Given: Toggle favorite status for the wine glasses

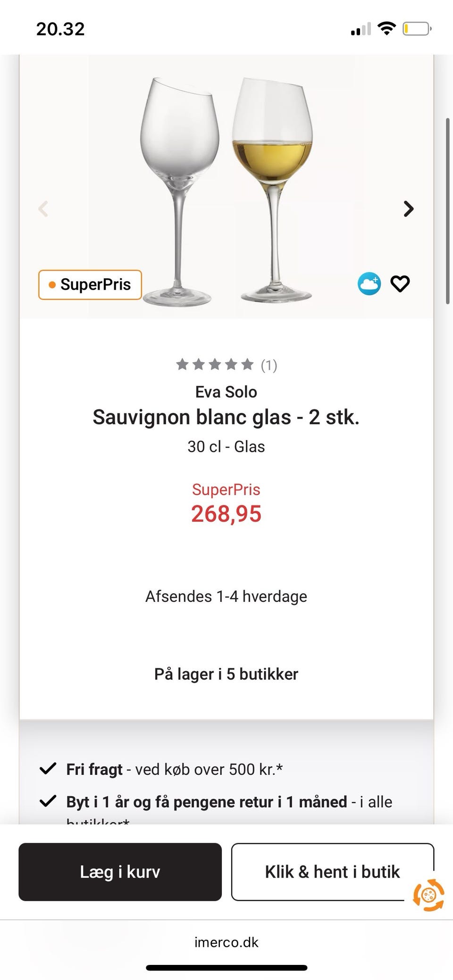Looking at the screenshot, I should pyautogui.click(x=400, y=284).
